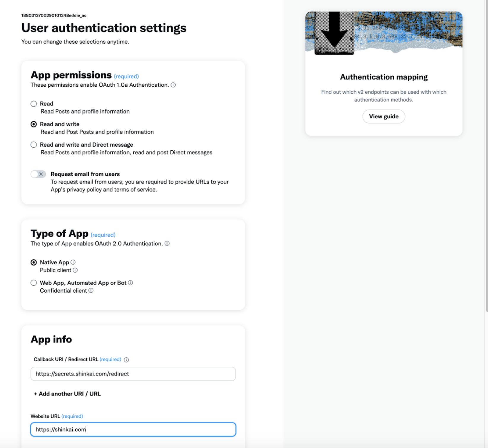Choose Web App, Automated App or Bot
Image resolution: width=488 pixels, height=448 pixels.
click(34, 283)
